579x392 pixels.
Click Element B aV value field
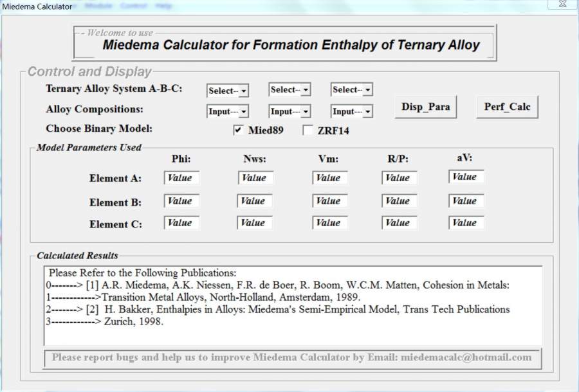[466, 201]
